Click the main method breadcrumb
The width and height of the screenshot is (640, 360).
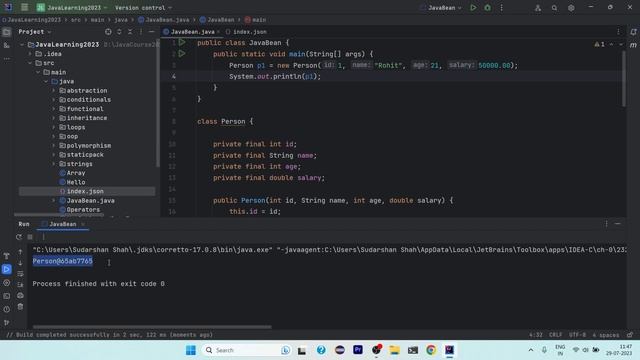[x=256, y=20]
